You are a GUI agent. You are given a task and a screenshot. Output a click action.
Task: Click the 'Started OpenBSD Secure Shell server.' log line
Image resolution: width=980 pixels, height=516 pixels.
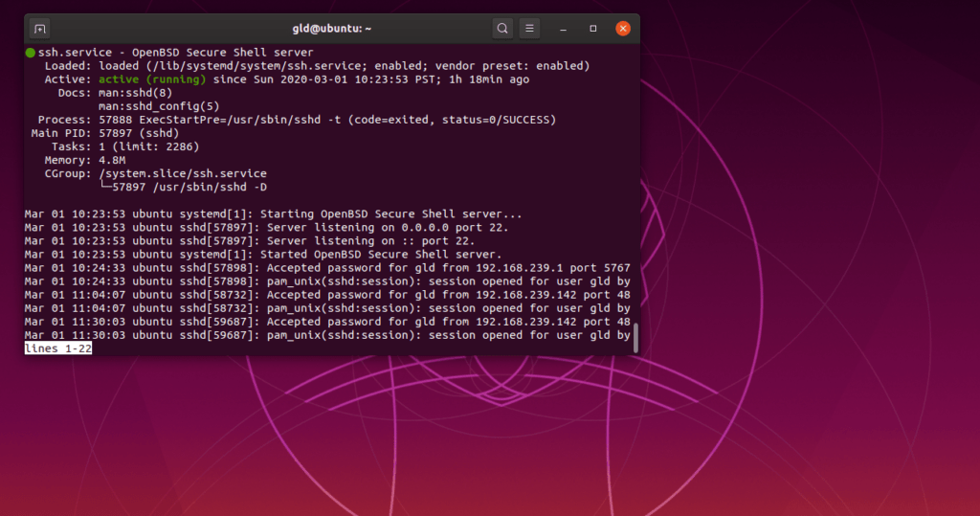263,255
